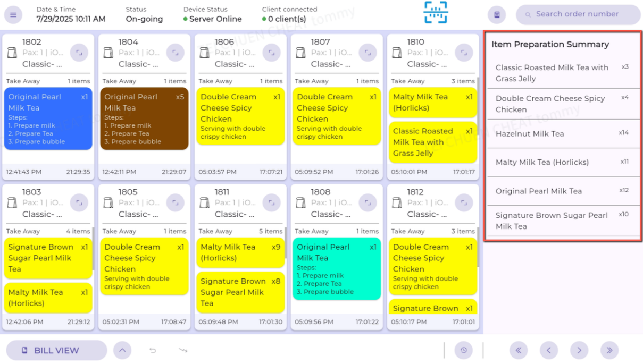Expand order 1802 card
643x364 pixels.
coord(79,53)
